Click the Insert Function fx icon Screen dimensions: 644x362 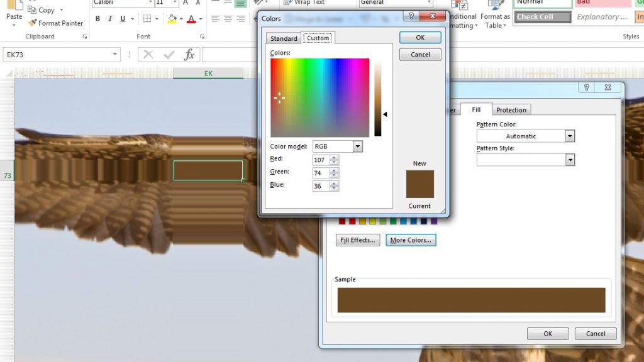[189, 55]
